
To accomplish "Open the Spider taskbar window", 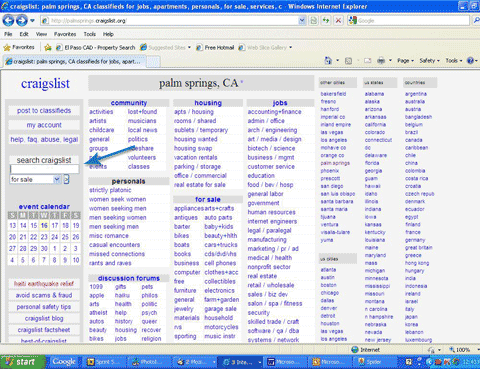I will [x=374, y=362].
